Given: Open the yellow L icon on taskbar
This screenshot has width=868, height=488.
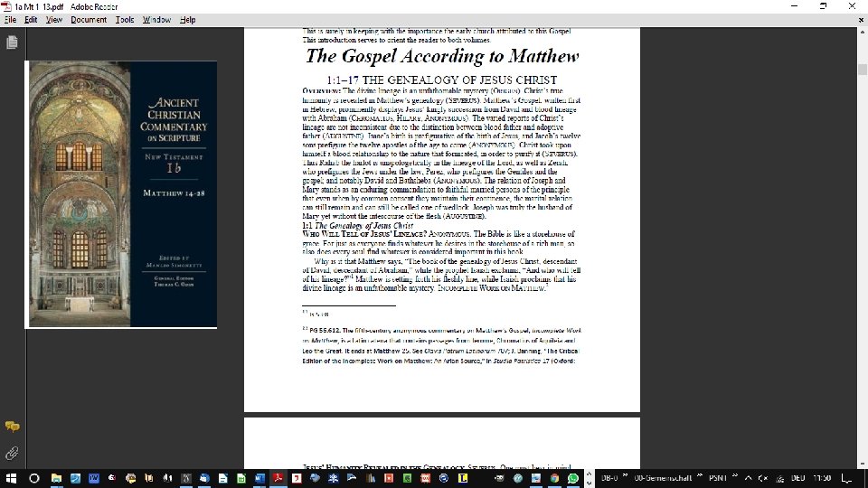Looking at the screenshot, I should 462,478.
